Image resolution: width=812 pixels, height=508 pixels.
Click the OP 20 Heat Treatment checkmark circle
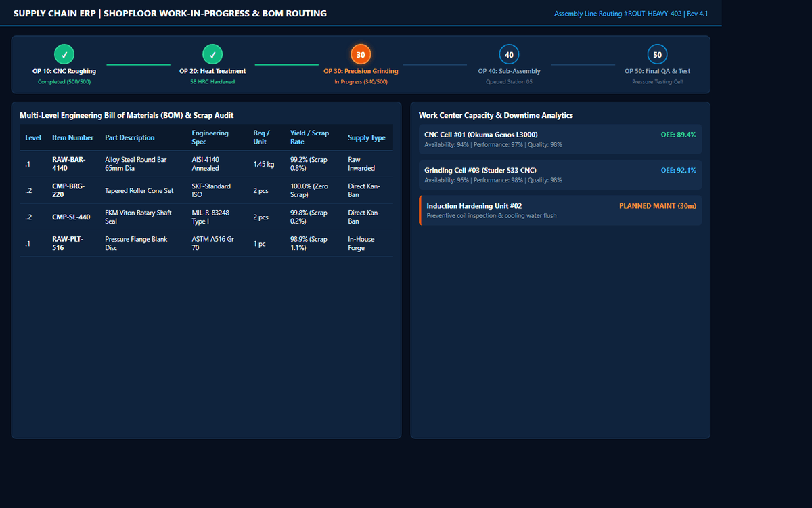coord(212,54)
